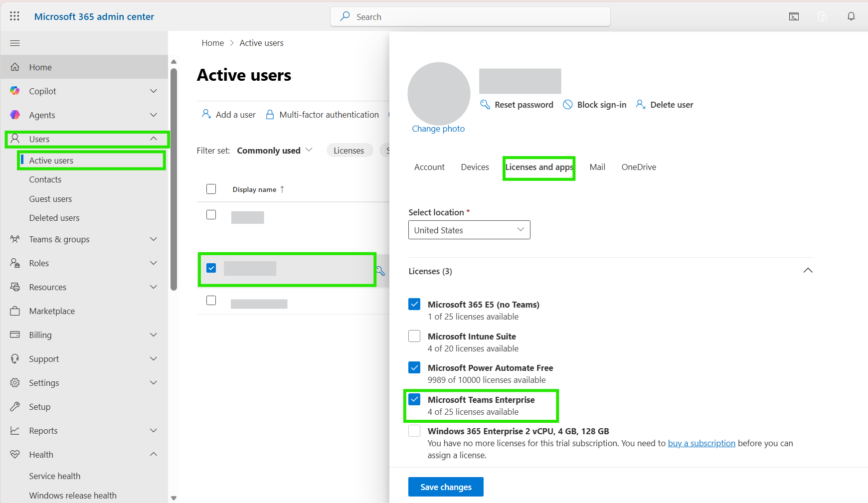Click the Health heart icon

pyautogui.click(x=15, y=455)
